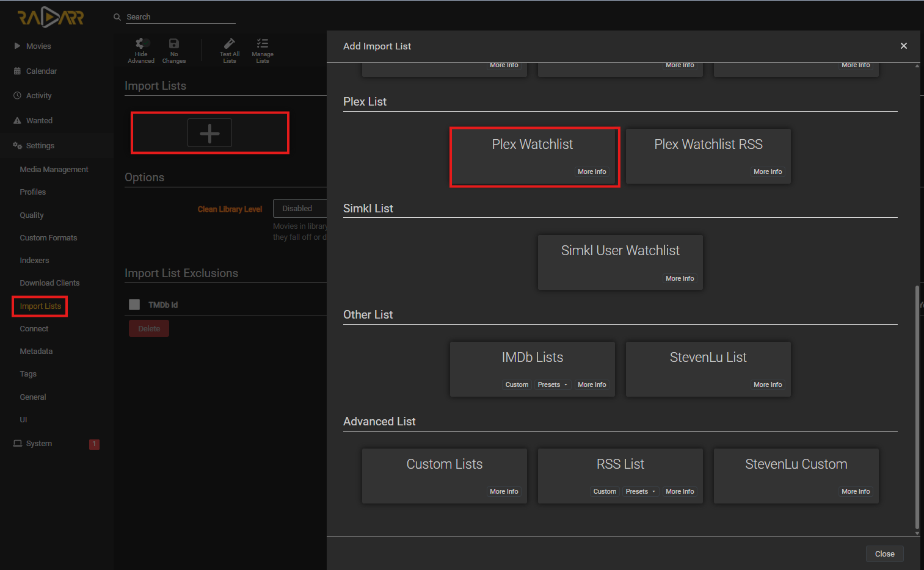Go to Metadata settings
The image size is (924, 570).
point(36,352)
